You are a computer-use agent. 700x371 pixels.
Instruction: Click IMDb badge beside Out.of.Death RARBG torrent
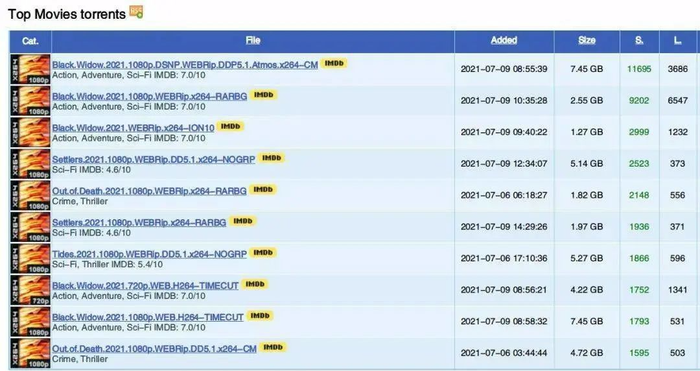262,190
